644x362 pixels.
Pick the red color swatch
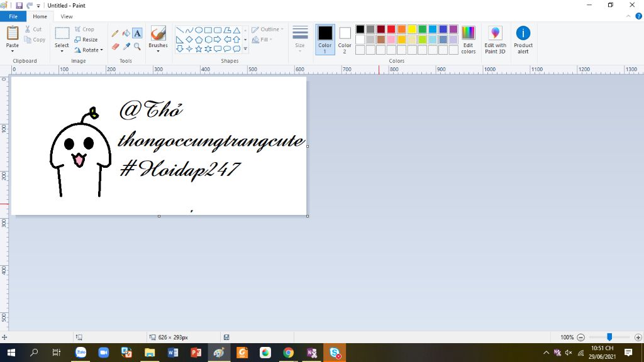pyautogui.click(x=391, y=29)
